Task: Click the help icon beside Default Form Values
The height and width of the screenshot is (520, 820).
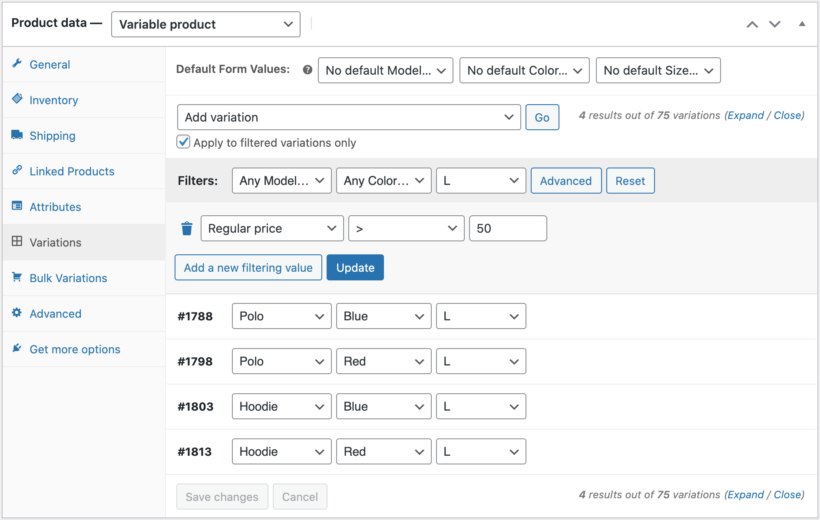Action: 307,70
